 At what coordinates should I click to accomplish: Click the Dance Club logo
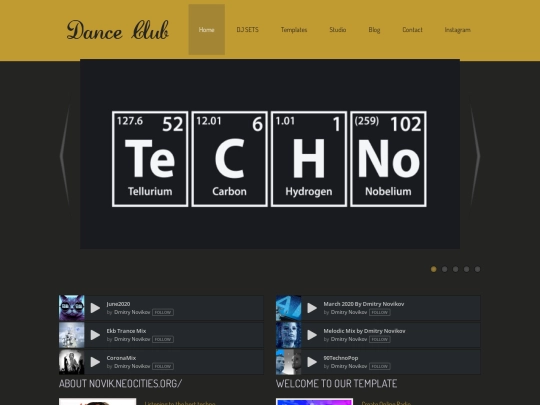[x=117, y=30]
